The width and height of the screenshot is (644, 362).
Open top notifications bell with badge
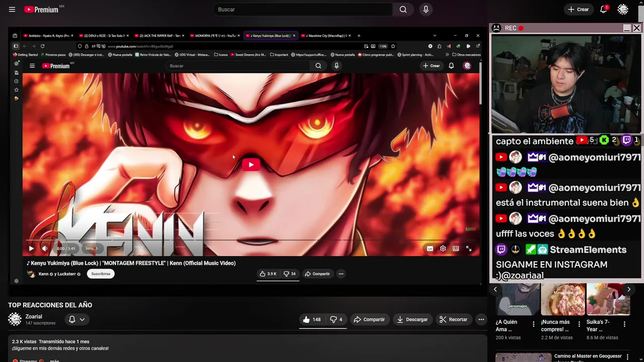603,10
